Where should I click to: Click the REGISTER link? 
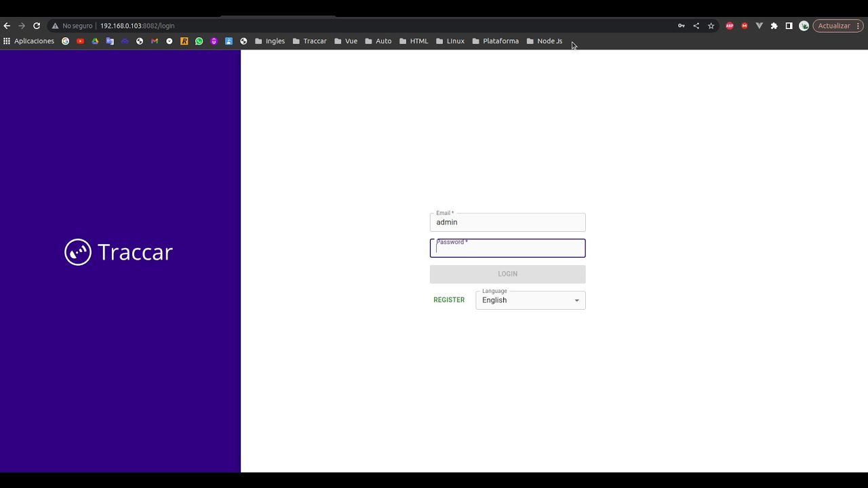pyautogui.click(x=449, y=300)
